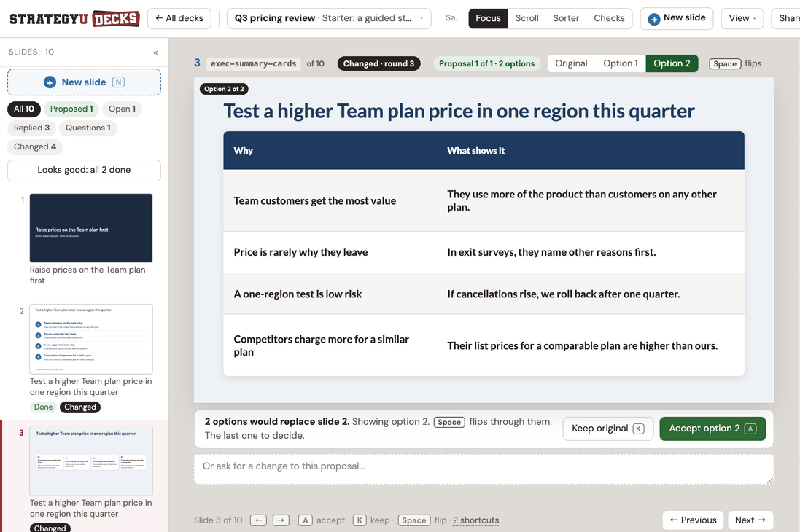Filter slides by Proposed 1
The height and width of the screenshot is (532, 800).
71,109
